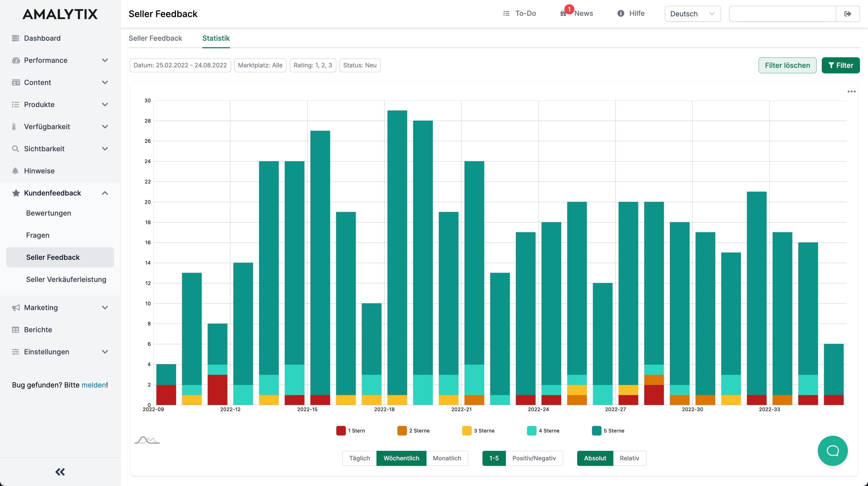Select the 1-5 rating grouping
This screenshot has width=868, height=486.
click(494, 458)
